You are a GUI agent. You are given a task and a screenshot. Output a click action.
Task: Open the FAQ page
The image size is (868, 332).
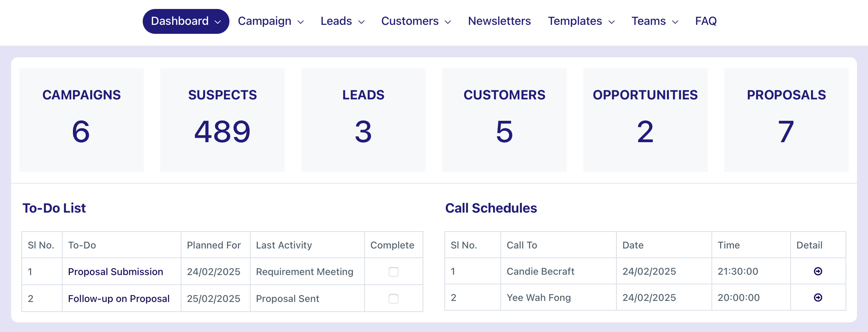(x=706, y=21)
